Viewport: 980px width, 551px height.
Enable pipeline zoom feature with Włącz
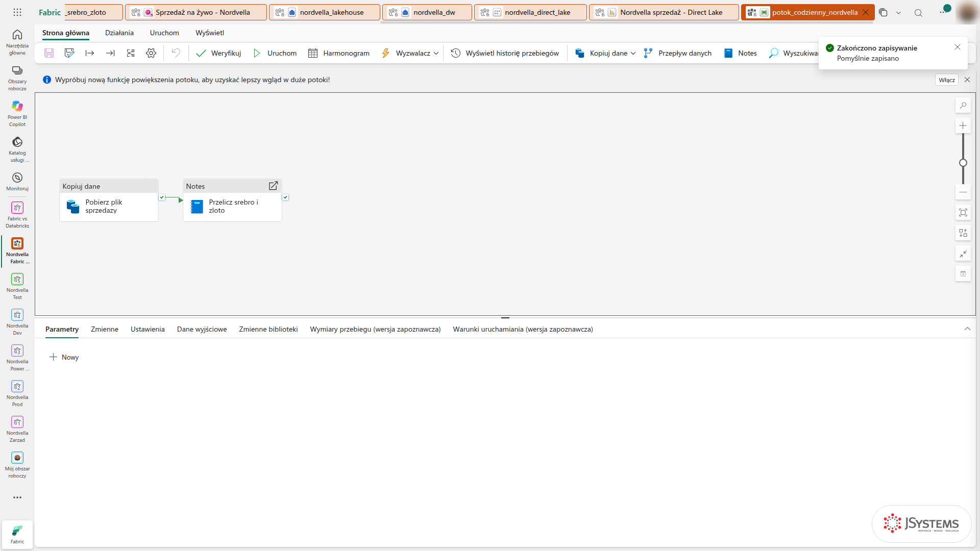click(x=947, y=80)
